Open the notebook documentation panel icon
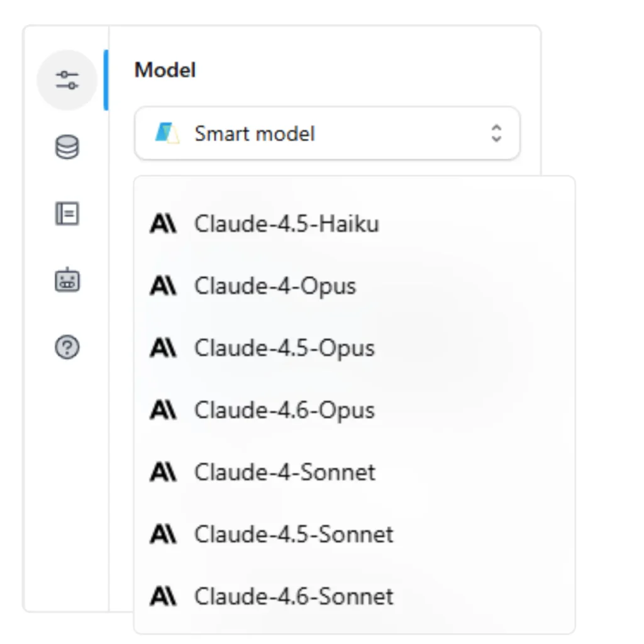 [67, 214]
